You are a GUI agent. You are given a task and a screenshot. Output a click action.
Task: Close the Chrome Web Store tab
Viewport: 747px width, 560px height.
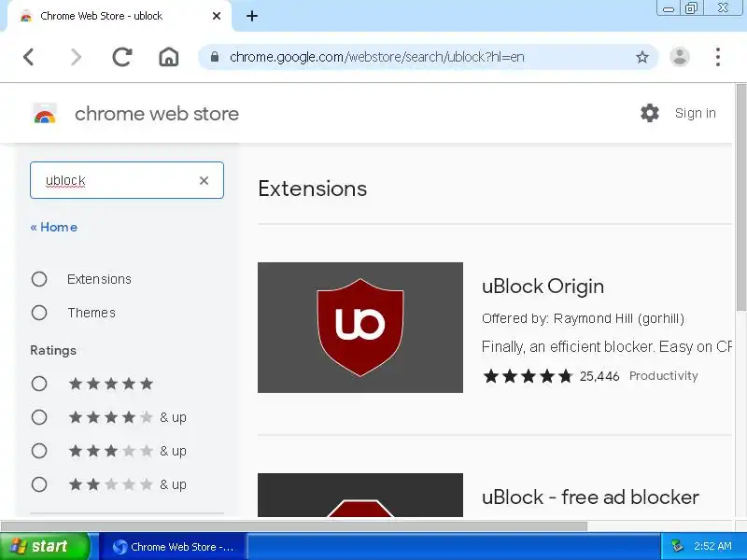[x=217, y=16]
